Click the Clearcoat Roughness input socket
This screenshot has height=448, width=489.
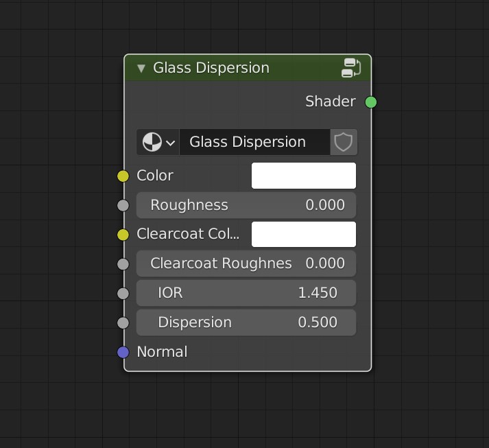tap(123, 263)
